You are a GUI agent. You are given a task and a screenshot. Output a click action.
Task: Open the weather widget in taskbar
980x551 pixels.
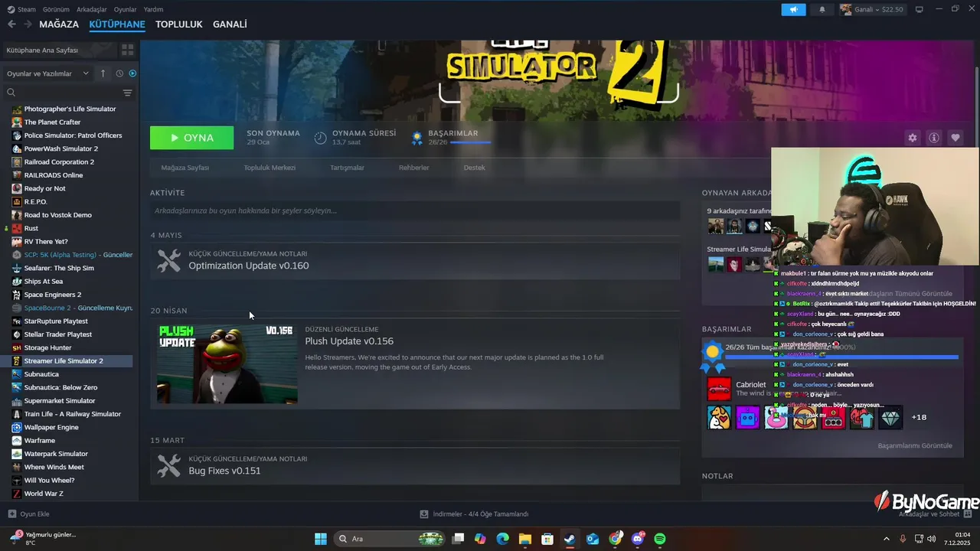pyautogui.click(x=42, y=538)
